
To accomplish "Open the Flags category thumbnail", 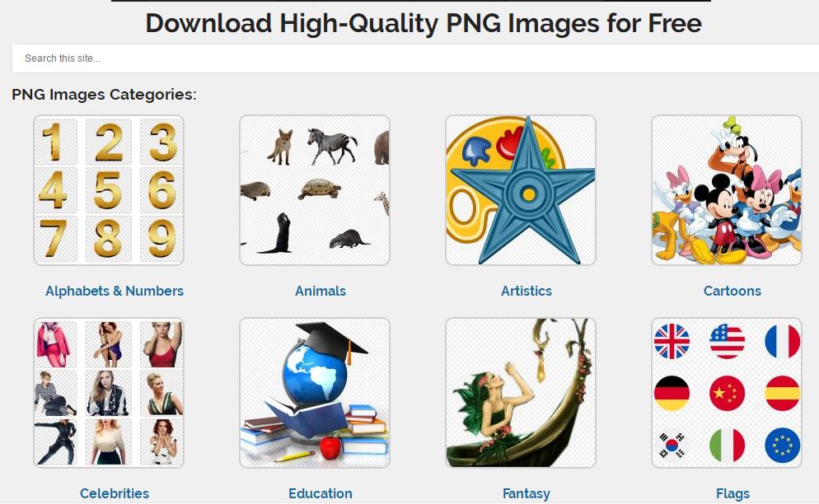I will (727, 393).
